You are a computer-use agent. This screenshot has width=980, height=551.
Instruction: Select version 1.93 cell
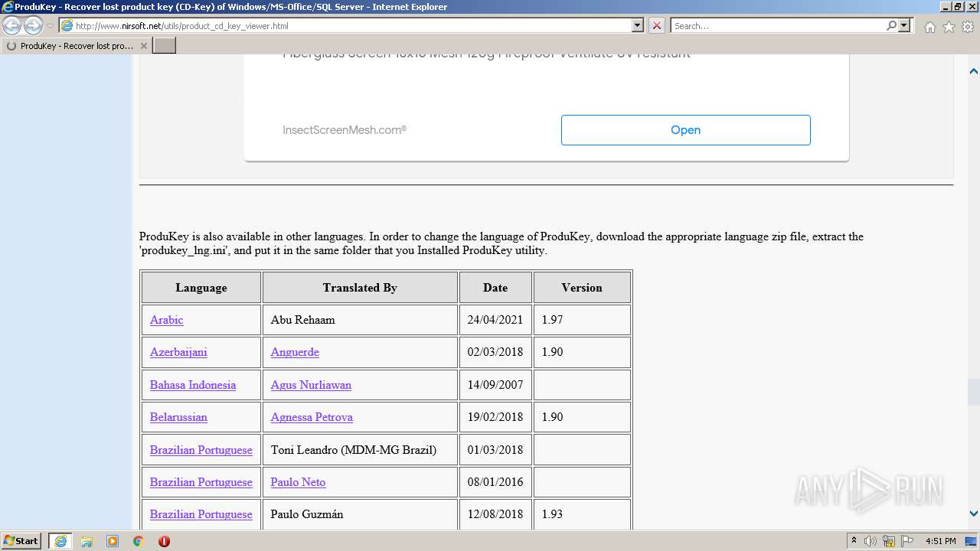[x=582, y=514]
